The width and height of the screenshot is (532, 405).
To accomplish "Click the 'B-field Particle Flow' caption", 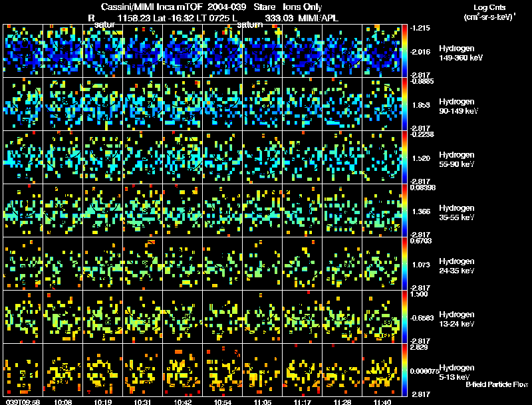I will (x=497, y=384).
